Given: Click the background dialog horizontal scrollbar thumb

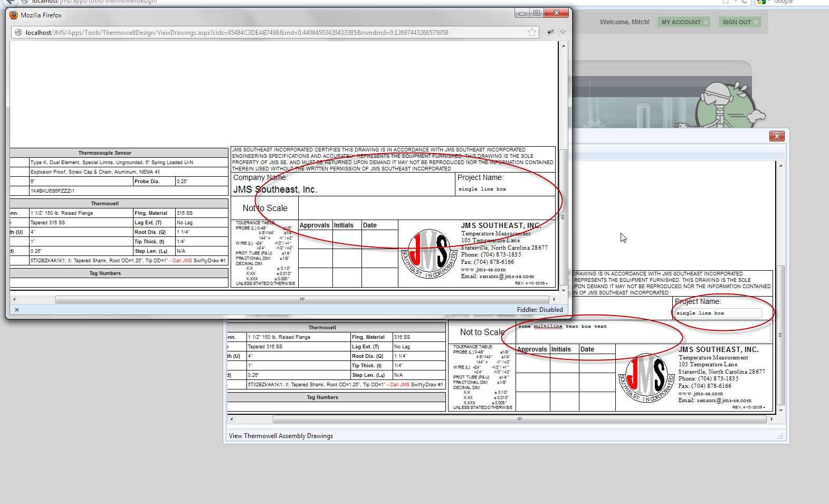Looking at the screenshot, I should click(x=520, y=419).
